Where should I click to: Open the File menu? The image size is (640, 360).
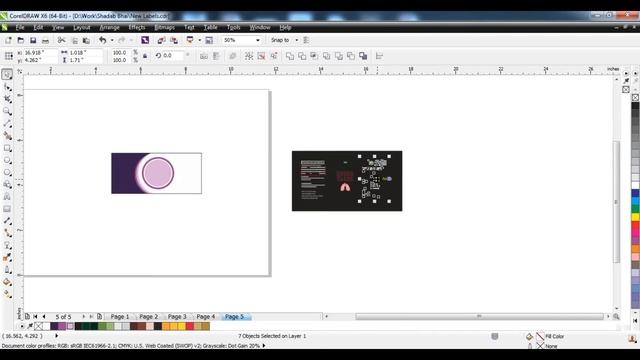20,27
